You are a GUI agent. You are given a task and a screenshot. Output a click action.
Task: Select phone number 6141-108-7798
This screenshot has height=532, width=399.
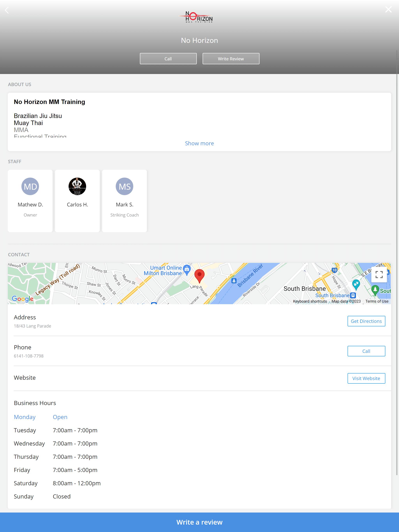pos(29,356)
